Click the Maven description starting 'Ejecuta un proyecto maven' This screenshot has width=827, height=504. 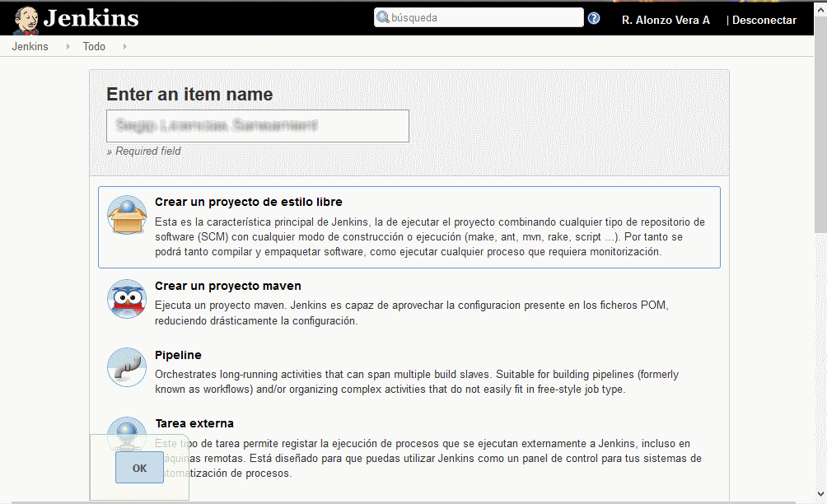pyautogui.click(x=411, y=313)
